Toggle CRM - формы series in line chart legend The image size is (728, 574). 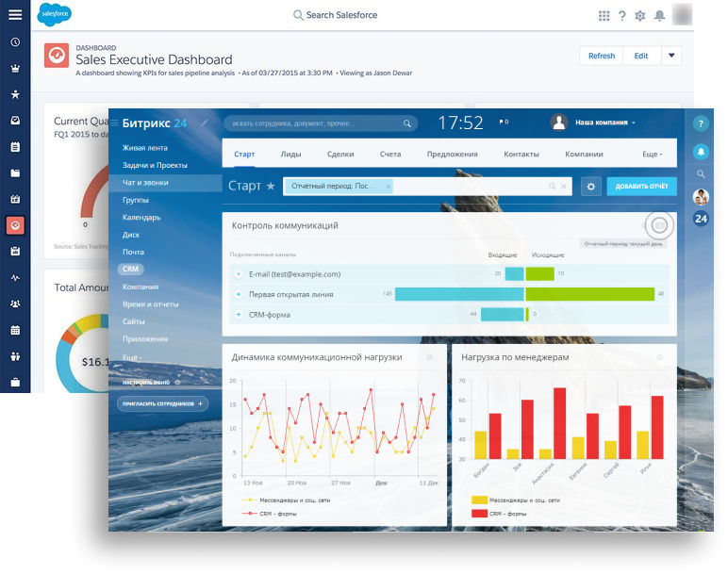tap(270, 514)
